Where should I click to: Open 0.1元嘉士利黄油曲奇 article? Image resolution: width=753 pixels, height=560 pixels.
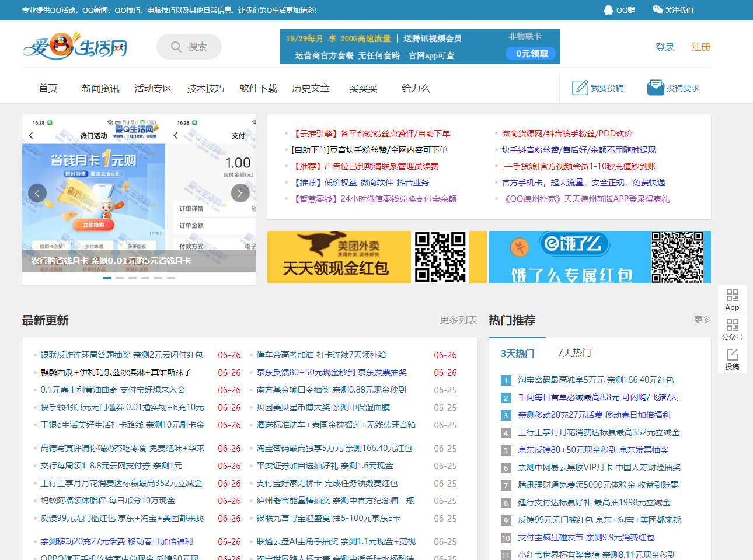(x=113, y=390)
